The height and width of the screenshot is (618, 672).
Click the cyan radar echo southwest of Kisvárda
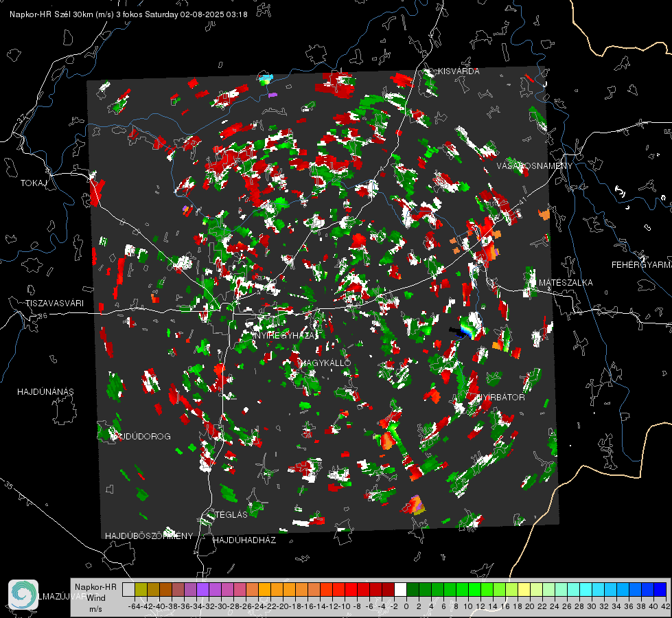(x=266, y=79)
